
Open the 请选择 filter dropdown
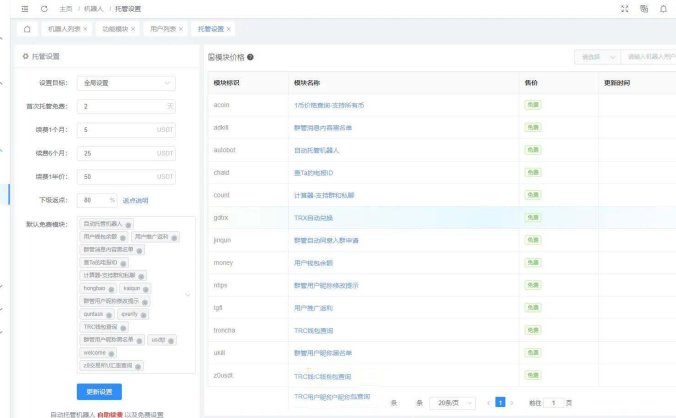click(x=597, y=57)
